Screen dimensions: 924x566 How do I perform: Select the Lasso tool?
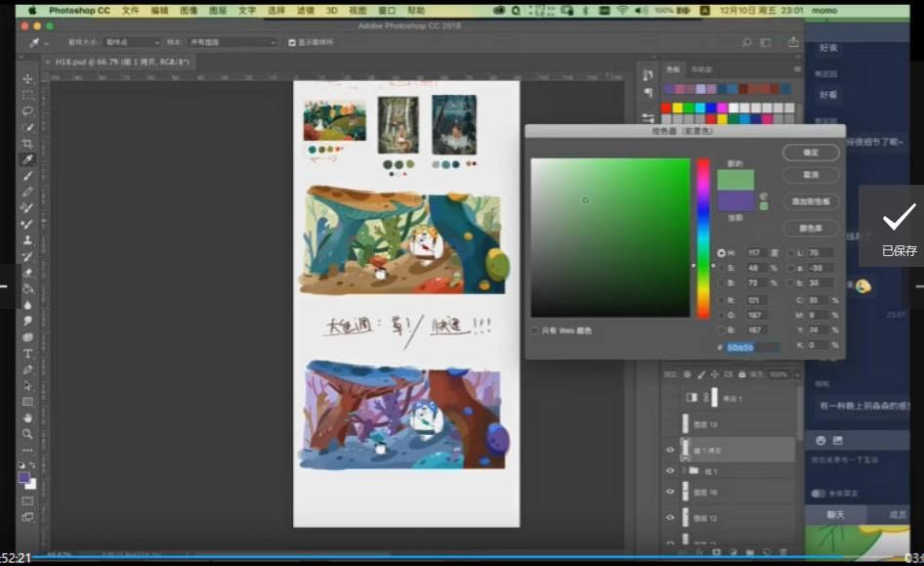(x=27, y=111)
